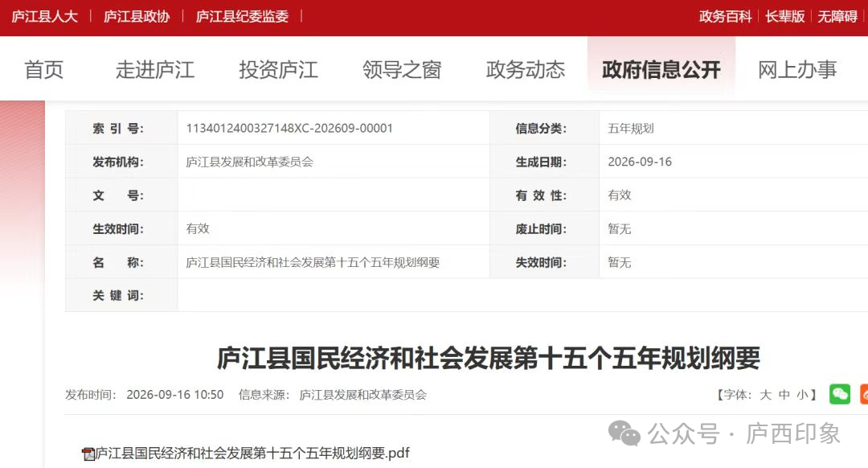Set the font size to 小
The height and width of the screenshot is (468, 868).
click(802, 395)
